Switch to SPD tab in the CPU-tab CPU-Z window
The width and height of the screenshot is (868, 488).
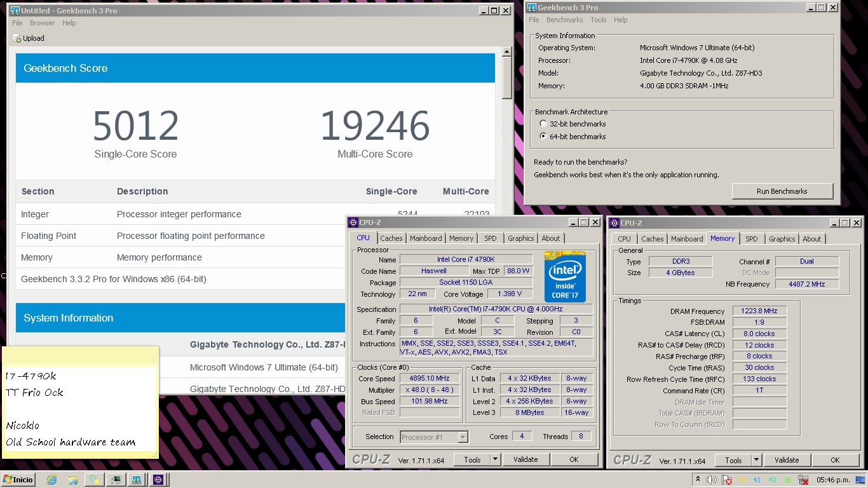[491, 238]
